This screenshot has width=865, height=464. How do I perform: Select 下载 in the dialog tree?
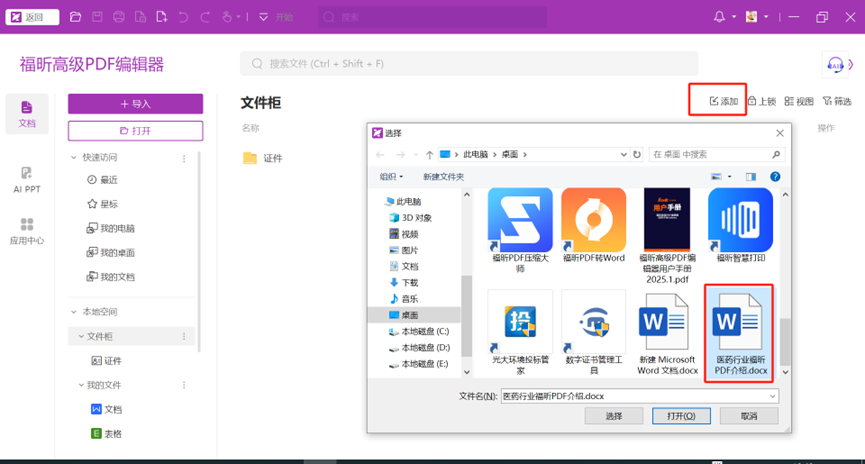coord(404,282)
